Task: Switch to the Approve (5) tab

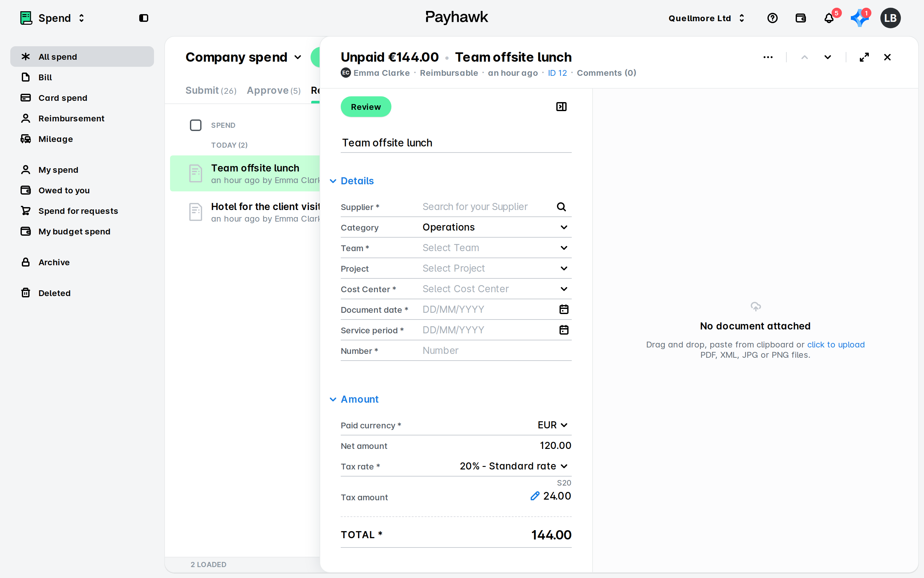Action: pyautogui.click(x=273, y=91)
